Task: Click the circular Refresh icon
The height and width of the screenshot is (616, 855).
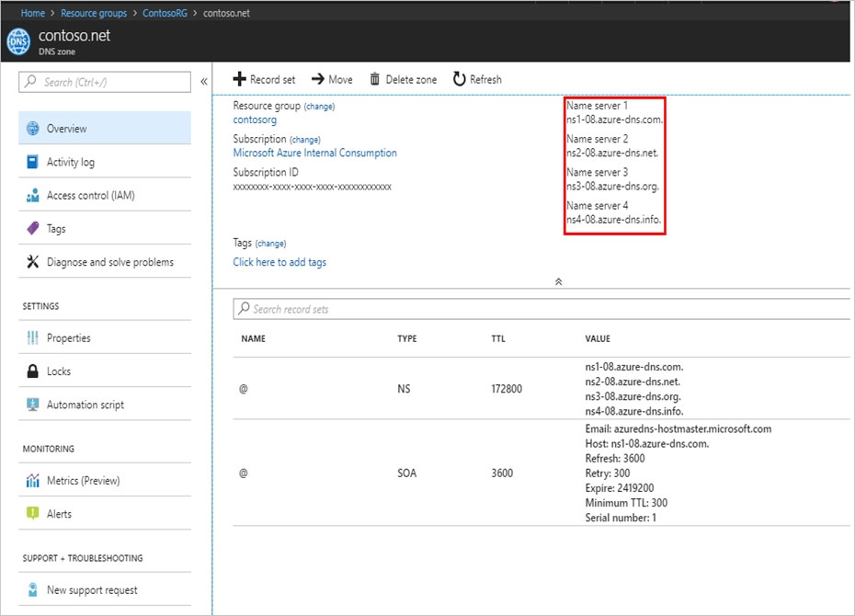Action: (459, 79)
